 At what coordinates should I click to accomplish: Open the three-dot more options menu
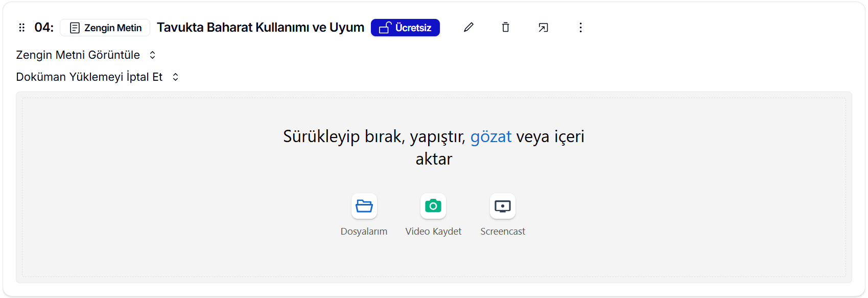pyautogui.click(x=580, y=28)
